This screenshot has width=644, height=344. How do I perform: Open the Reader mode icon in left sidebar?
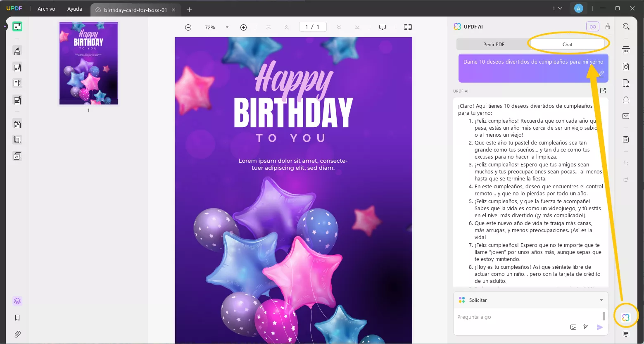[x=17, y=27]
